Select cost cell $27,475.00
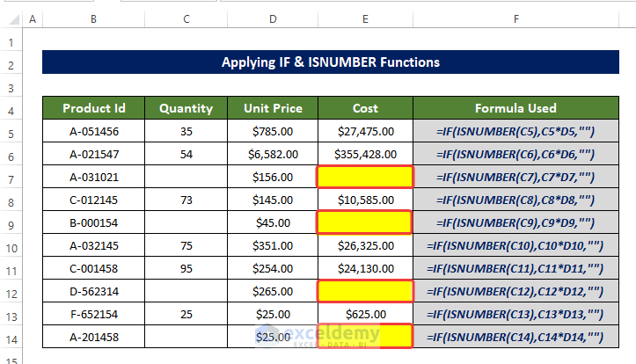Viewport: 636px width, 364px height. pos(365,131)
